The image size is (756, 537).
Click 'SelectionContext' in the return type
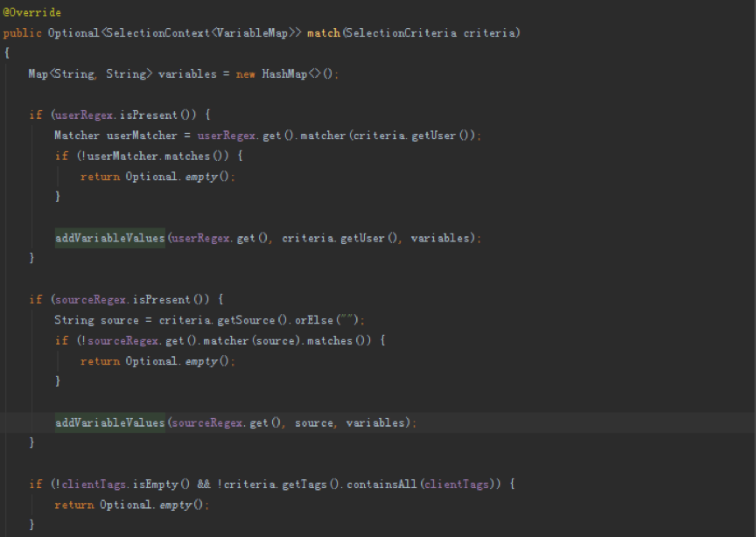(157, 32)
